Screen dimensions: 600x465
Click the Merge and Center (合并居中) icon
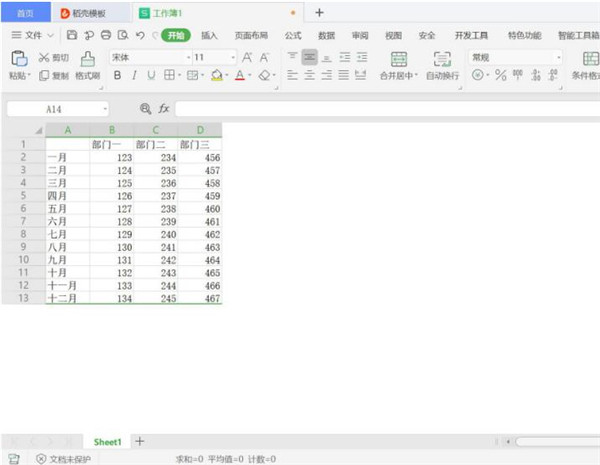[399, 65]
